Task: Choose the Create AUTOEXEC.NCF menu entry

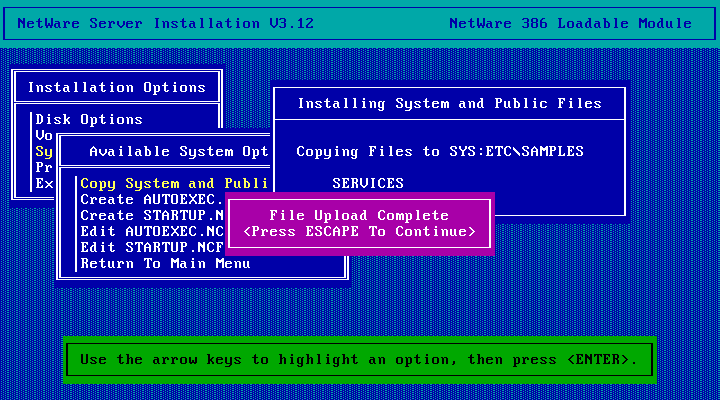Action: (152, 199)
